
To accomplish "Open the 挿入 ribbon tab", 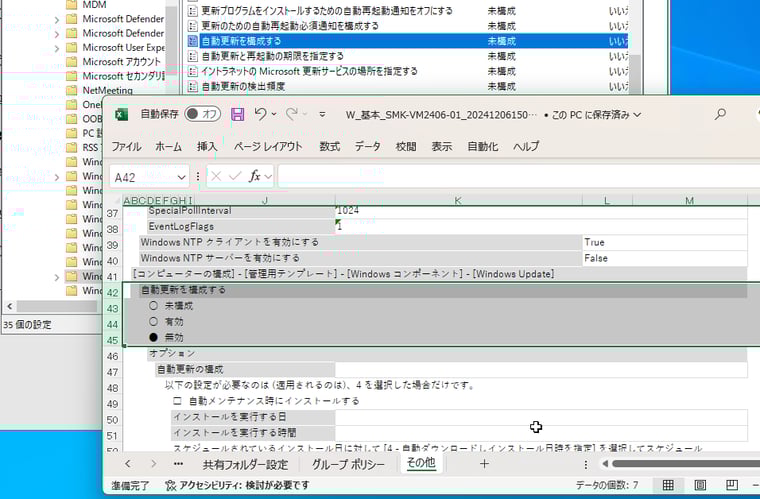I will (207, 146).
